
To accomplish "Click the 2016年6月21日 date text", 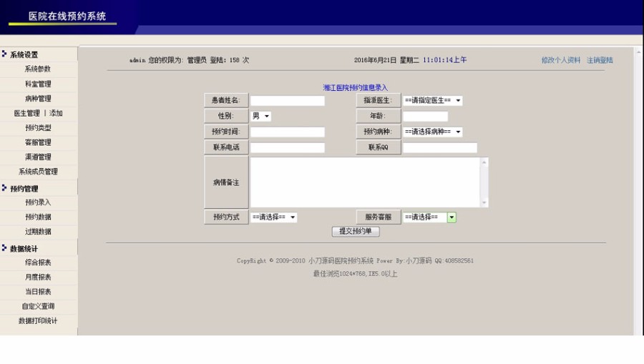I will coord(375,60).
